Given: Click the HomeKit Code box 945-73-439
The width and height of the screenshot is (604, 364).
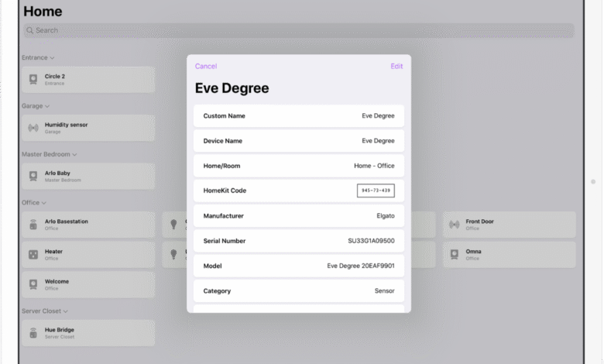Looking at the screenshot, I should [376, 191].
